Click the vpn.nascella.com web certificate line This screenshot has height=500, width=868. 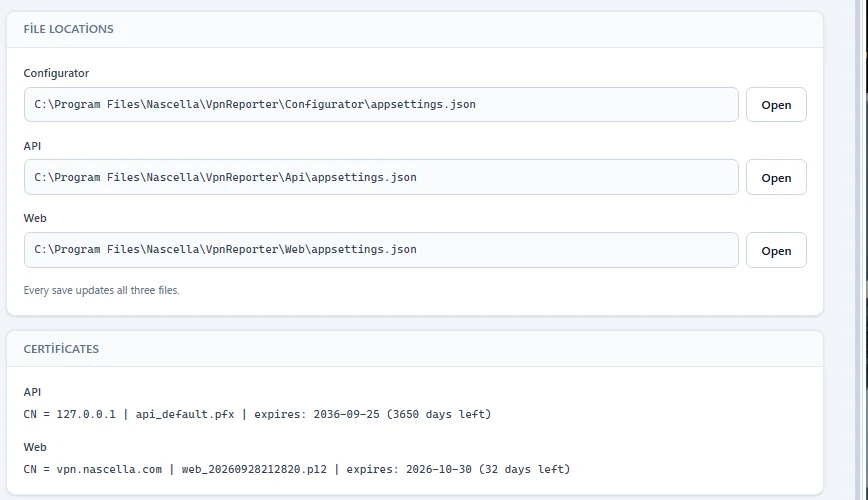click(297, 469)
